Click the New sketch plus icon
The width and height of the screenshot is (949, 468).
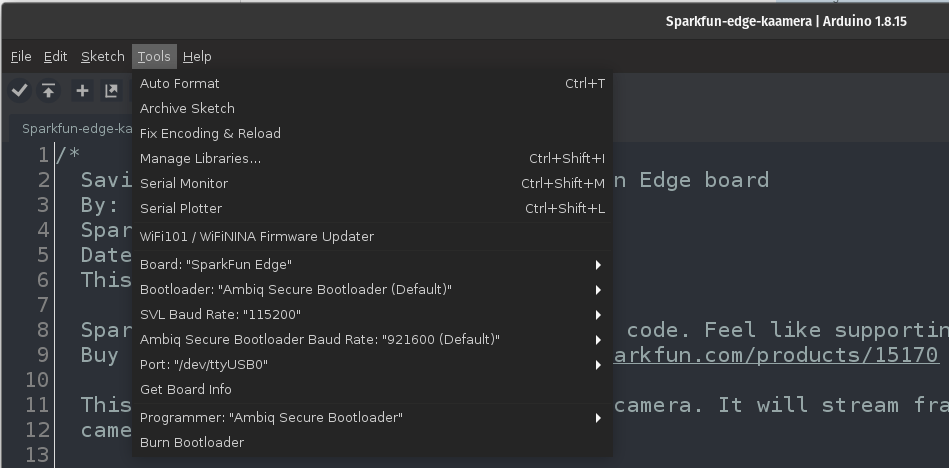82,91
